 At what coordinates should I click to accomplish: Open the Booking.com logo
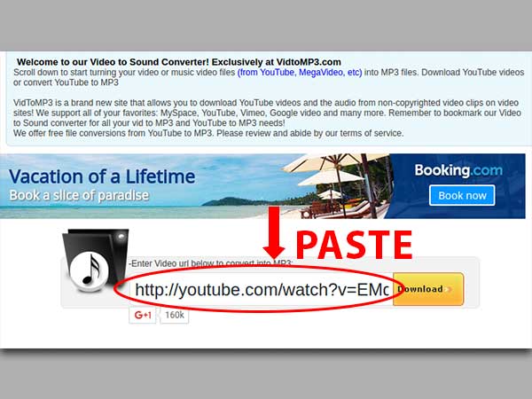pyautogui.click(x=458, y=169)
